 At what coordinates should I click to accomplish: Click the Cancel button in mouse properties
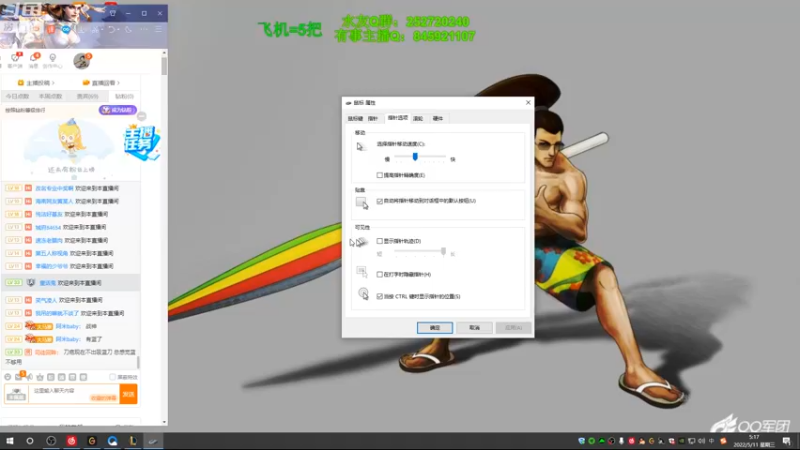click(x=474, y=328)
